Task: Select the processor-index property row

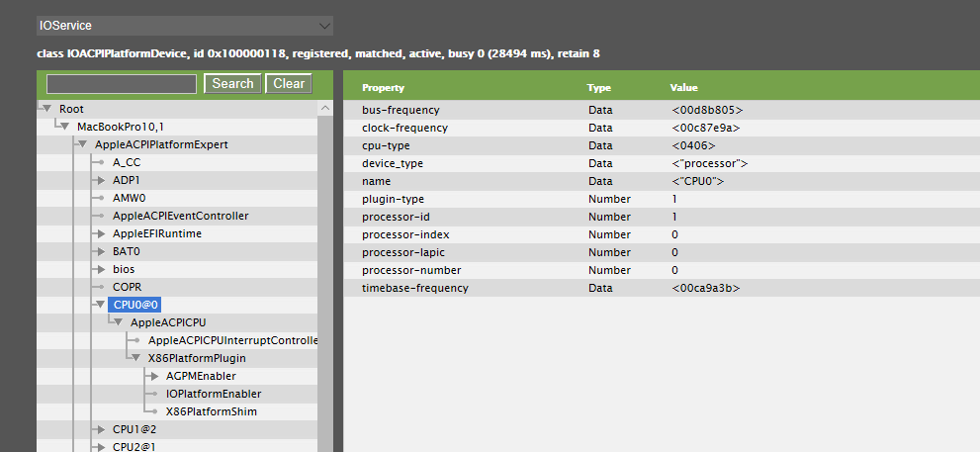Action: (662, 234)
